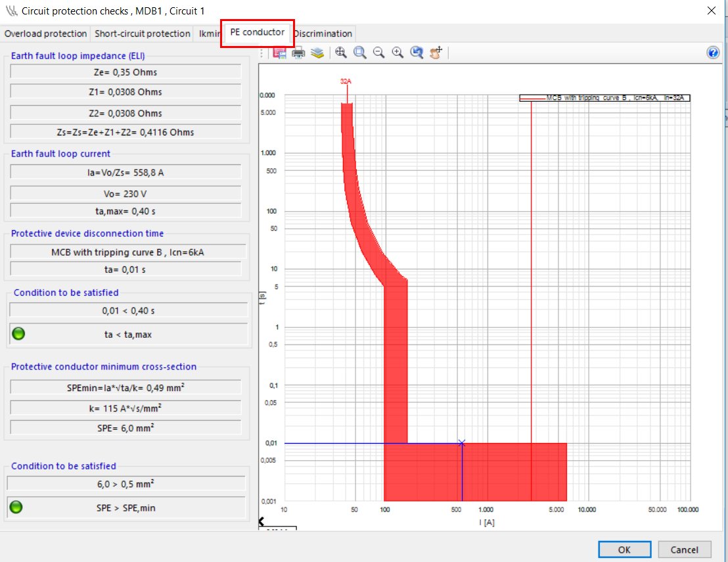Click the black left arrow below chart
Image resolution: width=728 pixels, height=562 pixels.
[262, 521]
